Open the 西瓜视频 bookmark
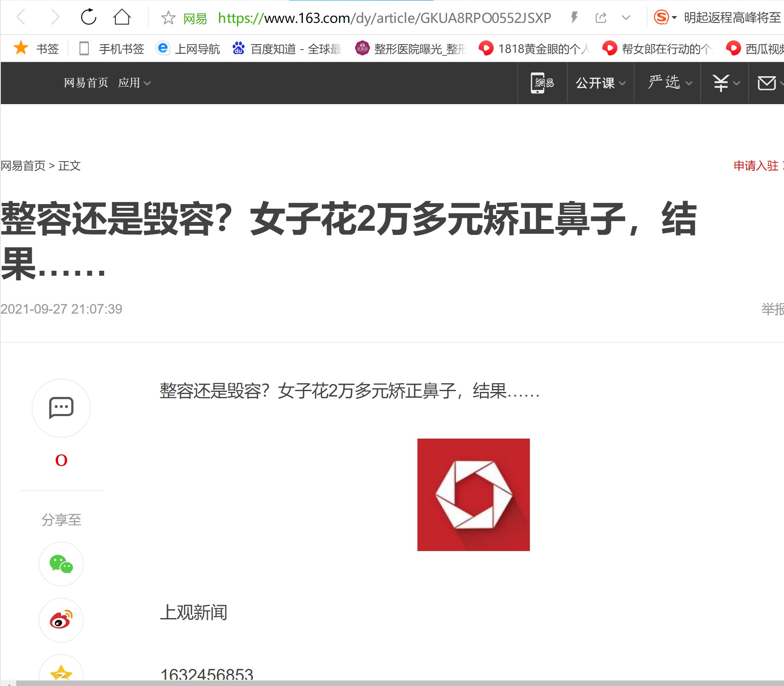This screenshot has width=784, height=686. (x=754, y=49)
